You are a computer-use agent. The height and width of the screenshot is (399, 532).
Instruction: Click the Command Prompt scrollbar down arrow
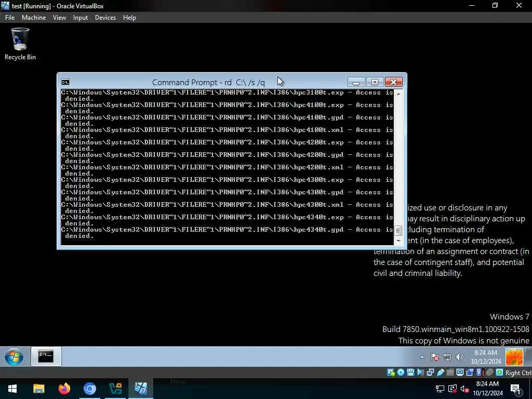tap(398, 241)
